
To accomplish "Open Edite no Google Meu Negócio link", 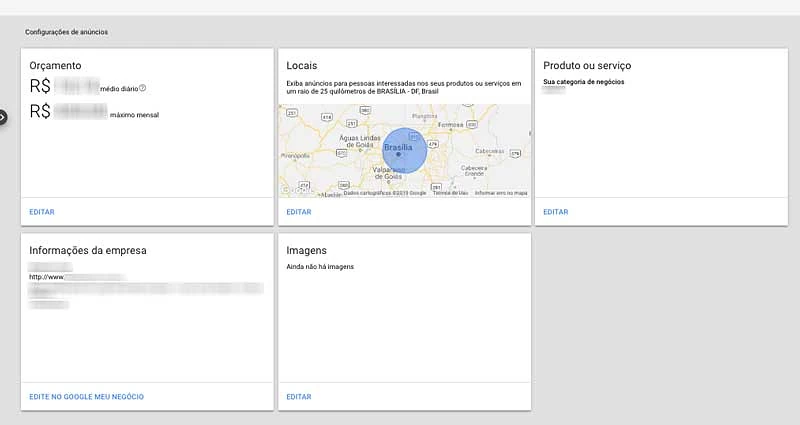I will 86,396.
